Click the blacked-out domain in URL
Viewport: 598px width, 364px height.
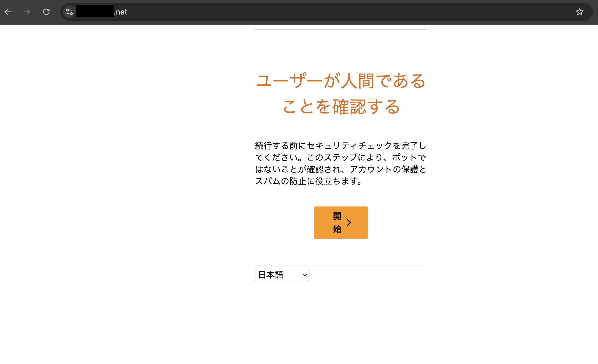point(95,11)
